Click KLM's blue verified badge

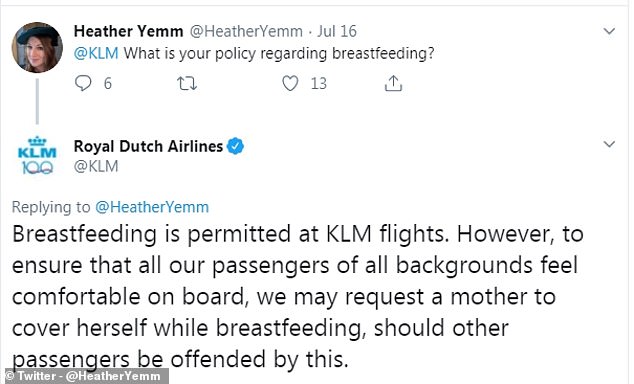(x=235, y=146)
